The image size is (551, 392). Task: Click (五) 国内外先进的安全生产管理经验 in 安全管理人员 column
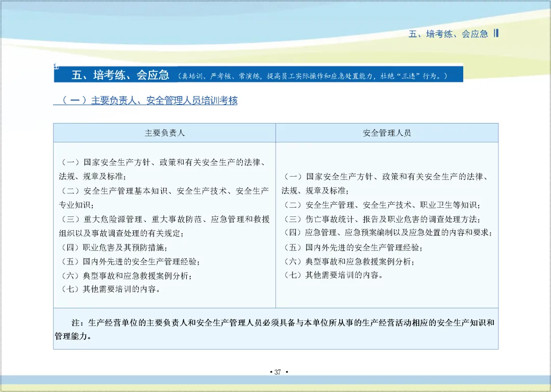352,248
